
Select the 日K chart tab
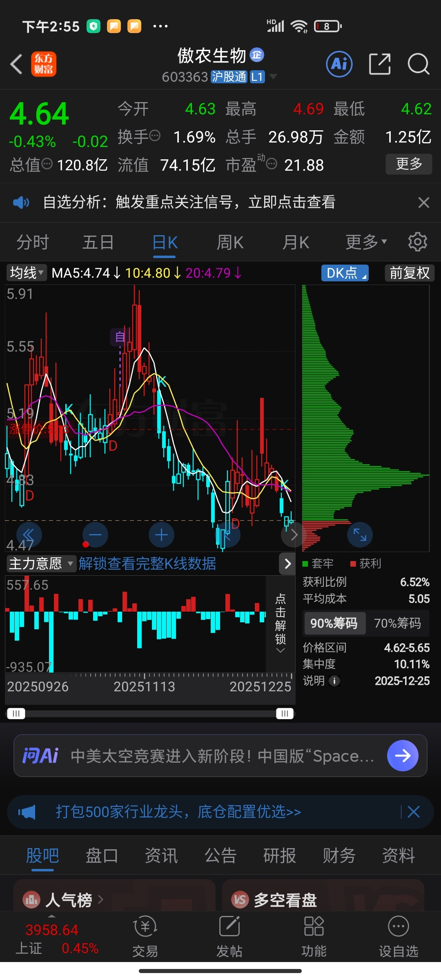[x=165, y=243]
